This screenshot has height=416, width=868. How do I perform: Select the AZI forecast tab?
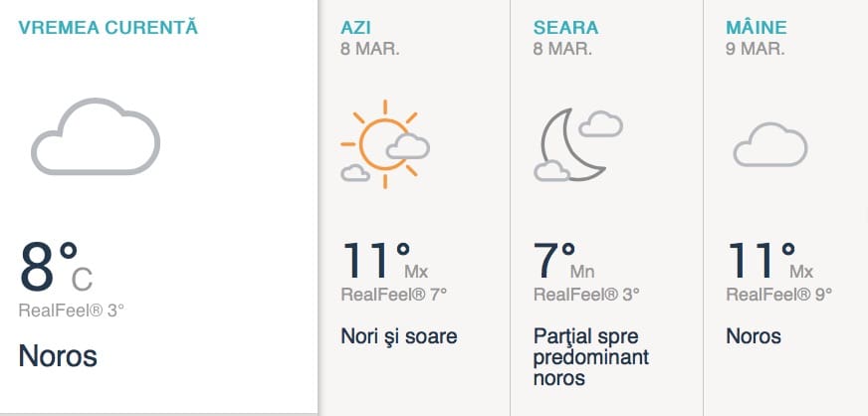(x=356, y=28)
